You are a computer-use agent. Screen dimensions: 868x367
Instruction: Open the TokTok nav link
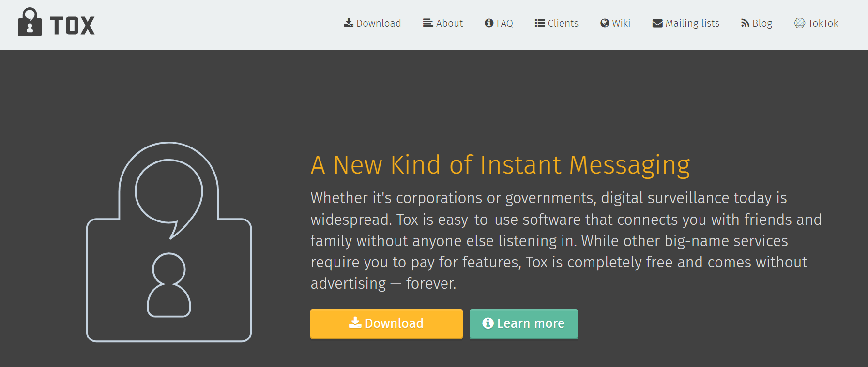(x=816, y=23)
